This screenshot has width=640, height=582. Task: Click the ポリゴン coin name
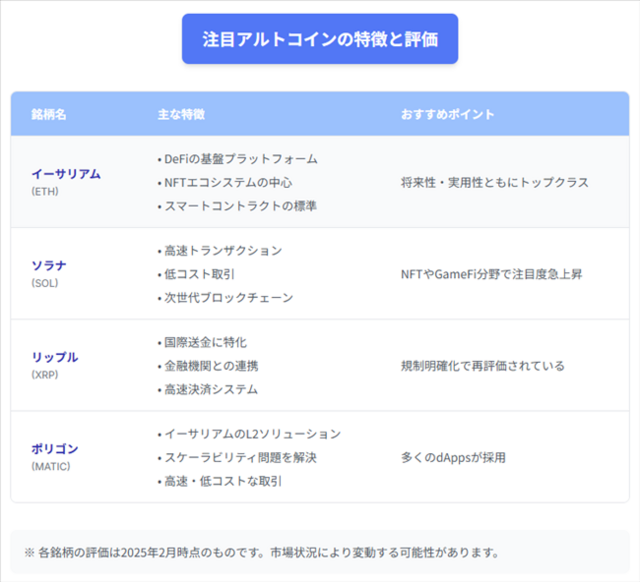(55, 449)
